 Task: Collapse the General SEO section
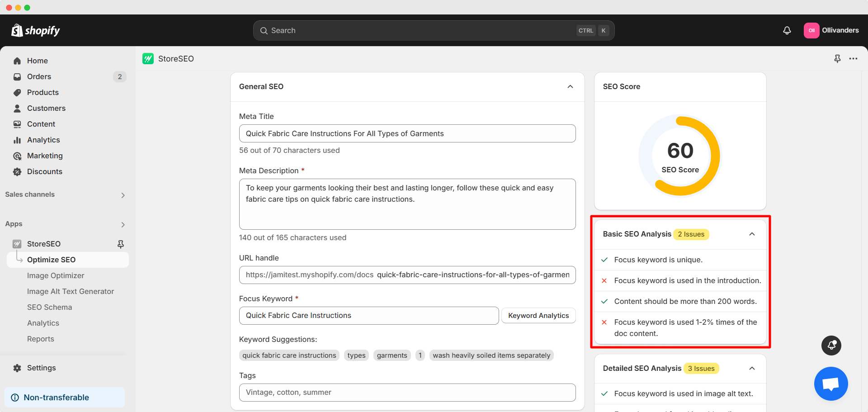[570, 86]
